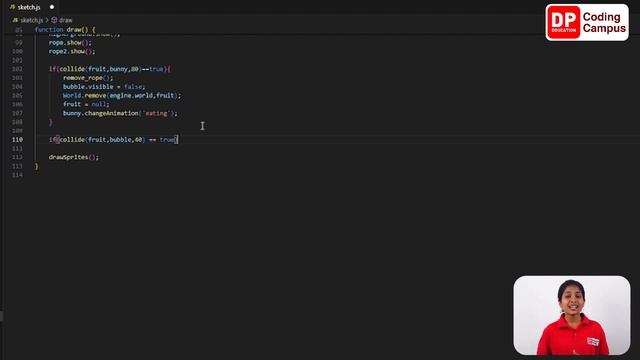Click the presenter webcam video thumbnail

click(572, 316)
